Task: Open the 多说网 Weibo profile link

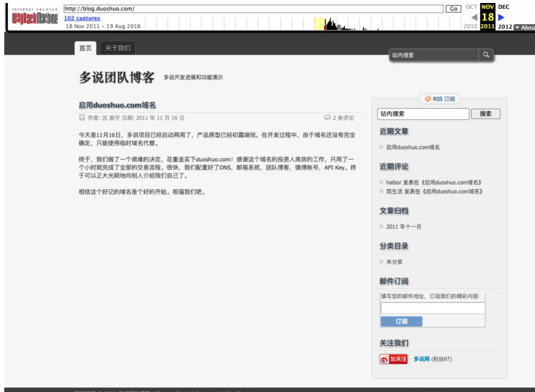Action: click(x=421, y=359)
